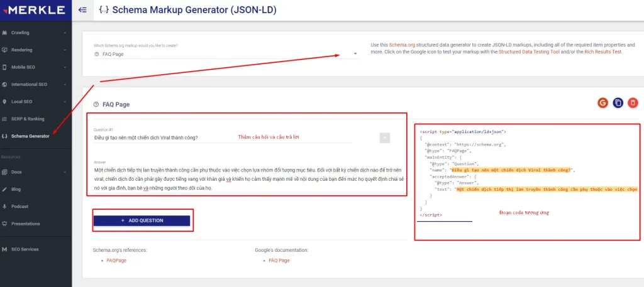
Task: Select Schema Generator in the sidebar
Action: 36,136
